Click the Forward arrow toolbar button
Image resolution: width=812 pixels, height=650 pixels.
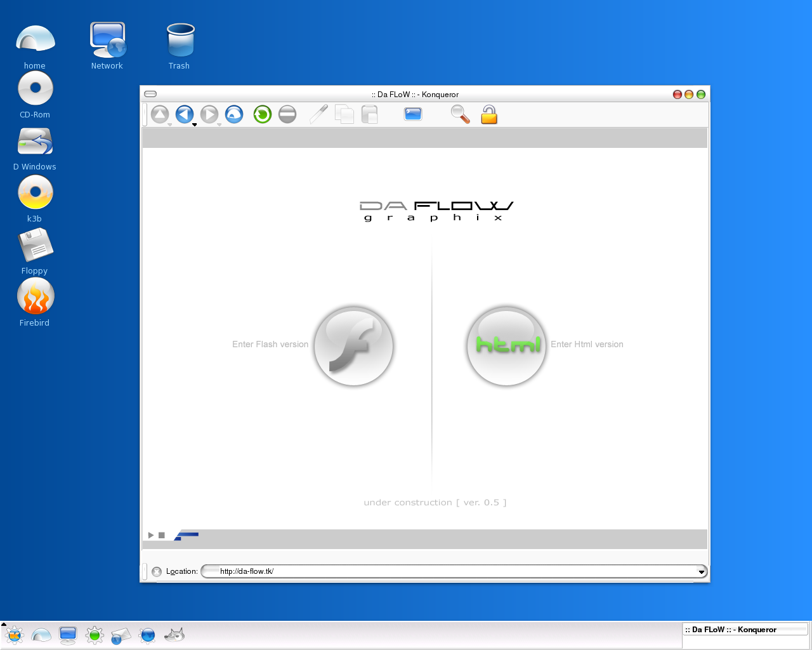(x=209, y=114)
